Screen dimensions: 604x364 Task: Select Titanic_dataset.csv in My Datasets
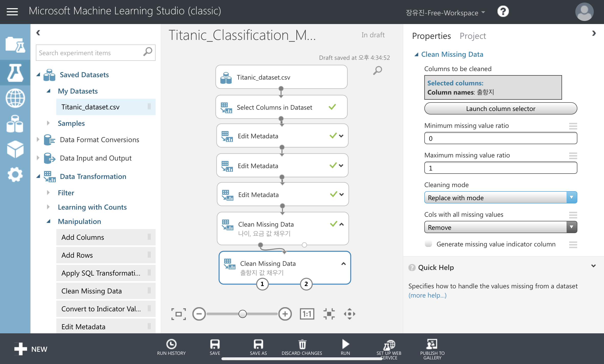(106, 107)
